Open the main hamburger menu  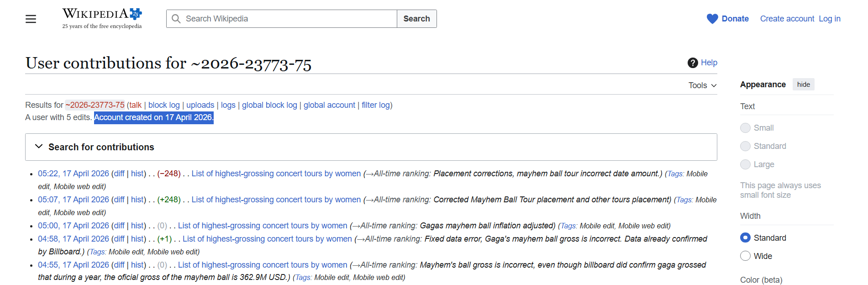[x=31, y=19]
